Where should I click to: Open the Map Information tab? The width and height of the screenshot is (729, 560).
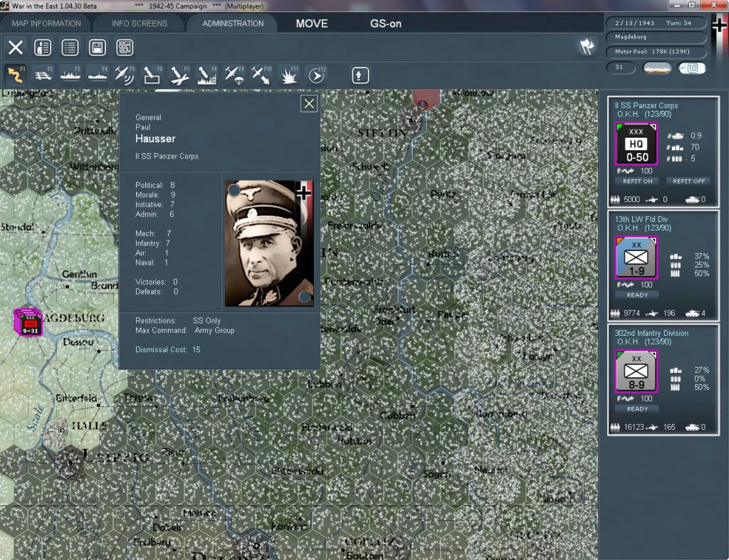click(46, 23)
